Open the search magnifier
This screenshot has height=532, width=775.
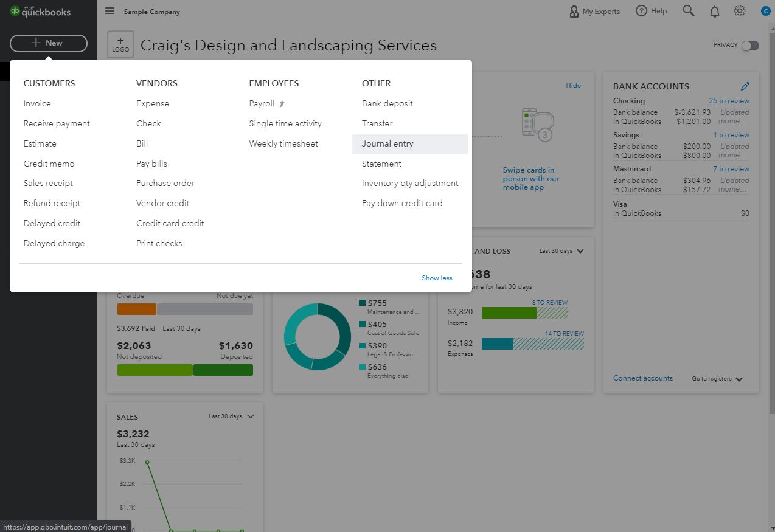[x=689, y=11]
